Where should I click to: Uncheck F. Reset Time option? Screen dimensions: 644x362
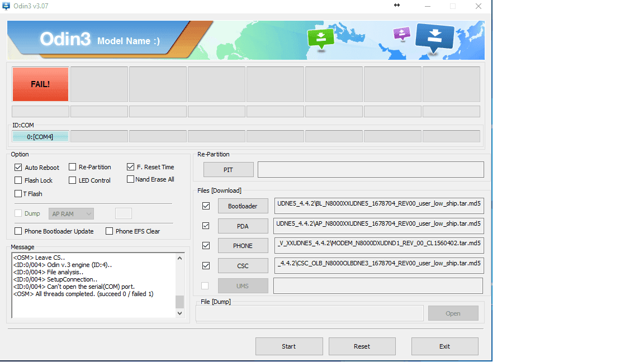(131, 167)
